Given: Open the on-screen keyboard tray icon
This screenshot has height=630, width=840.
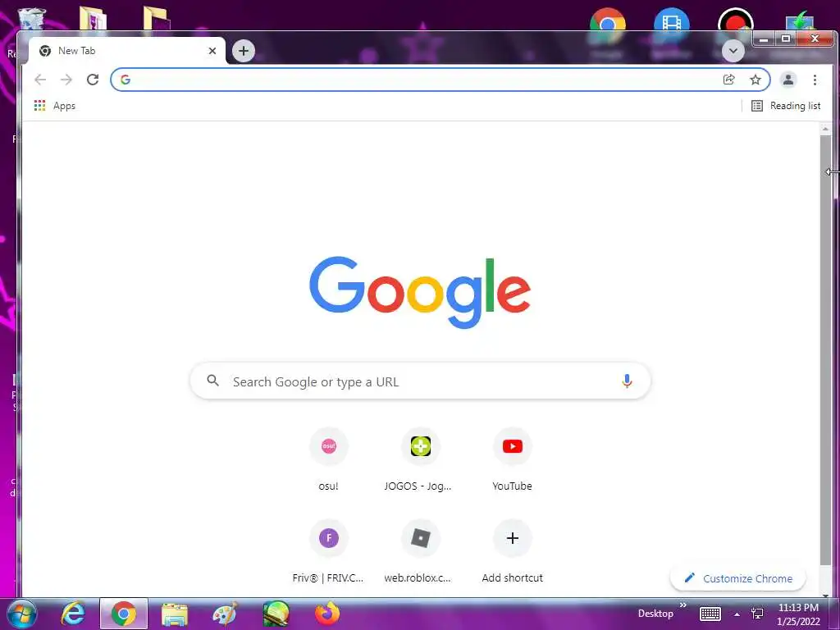Looking at the screenshot, I should tap(710, 614).
